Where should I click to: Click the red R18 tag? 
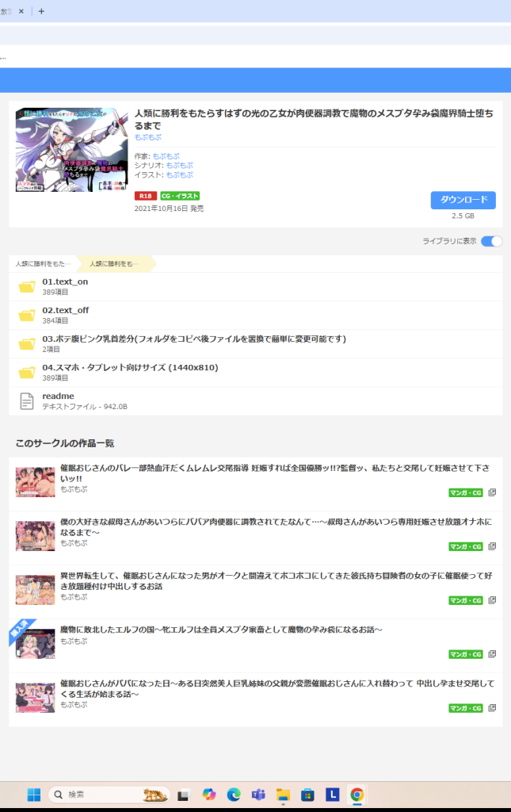[x=145, y=196]
